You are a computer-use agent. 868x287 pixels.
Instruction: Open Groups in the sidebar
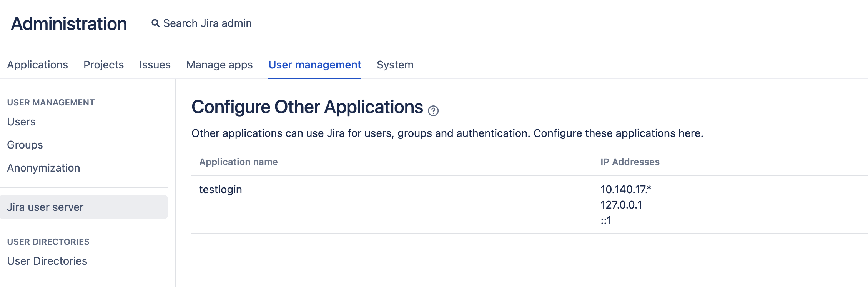coord(25,145)
